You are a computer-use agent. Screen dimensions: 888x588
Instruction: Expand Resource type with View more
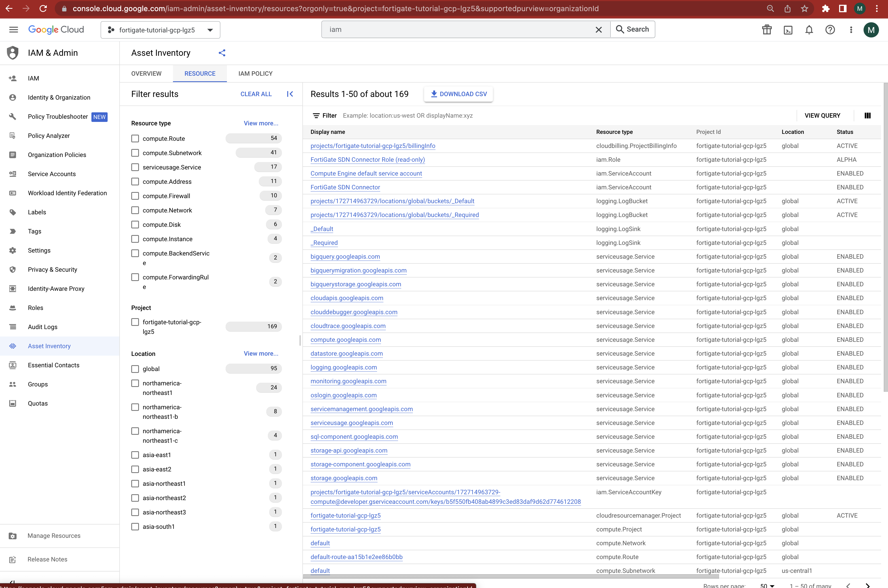coord(261,123)
